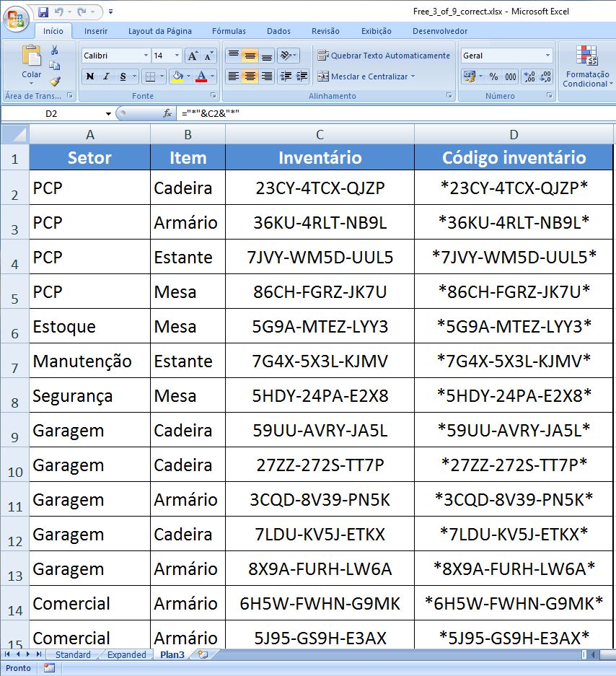Open the font size dropdown
The height and width of the screenshot is (676, 616).
176,56
